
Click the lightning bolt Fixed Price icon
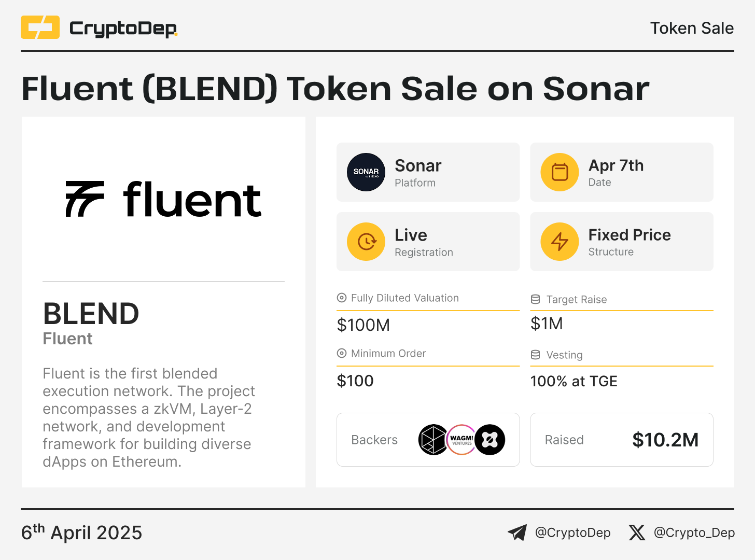click(560, 242)
